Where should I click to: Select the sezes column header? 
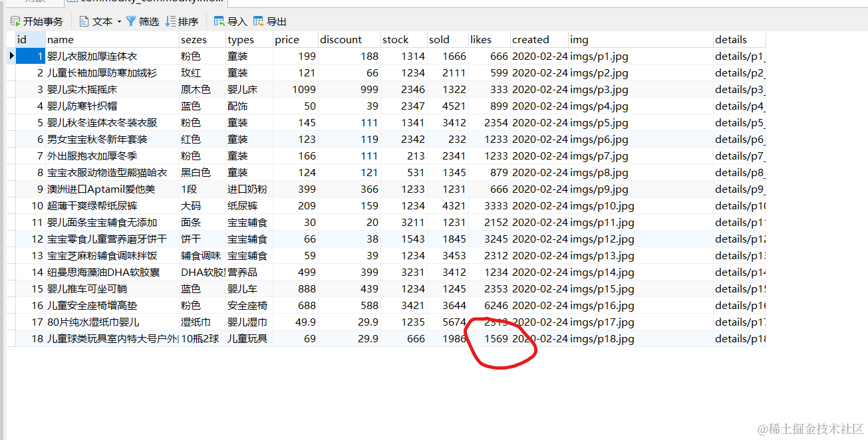point(202,39)
